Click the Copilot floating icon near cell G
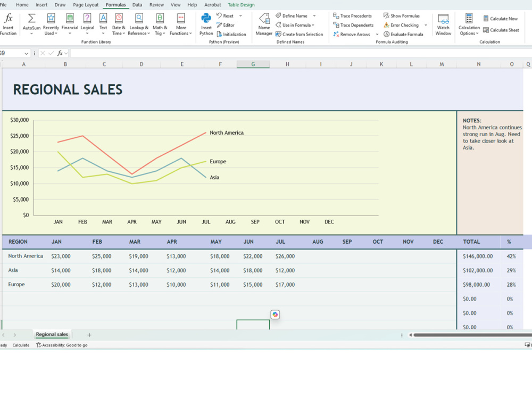 (275, 314)
